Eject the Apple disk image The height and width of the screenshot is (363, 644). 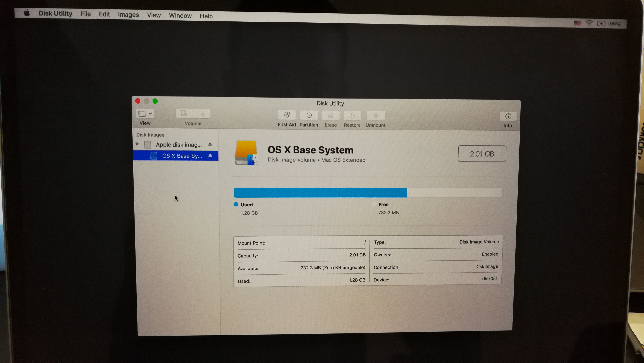click(210, 144)
